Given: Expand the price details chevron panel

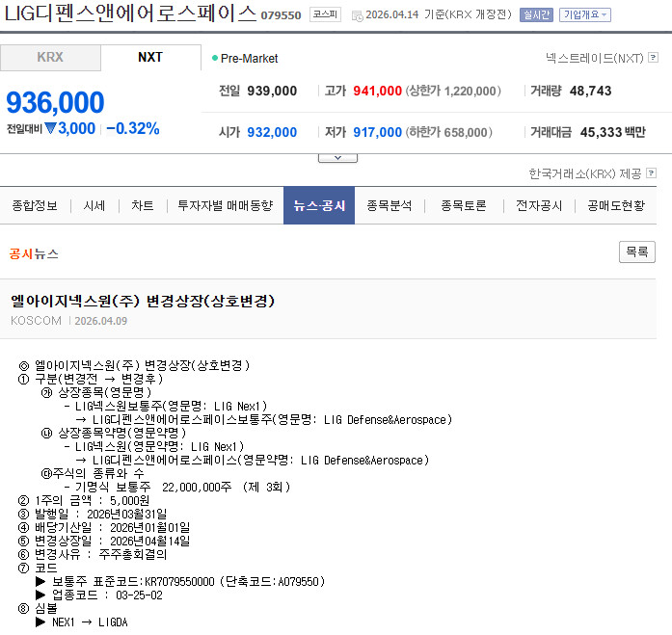Looking at the screenshot, I should coord(337,158).
